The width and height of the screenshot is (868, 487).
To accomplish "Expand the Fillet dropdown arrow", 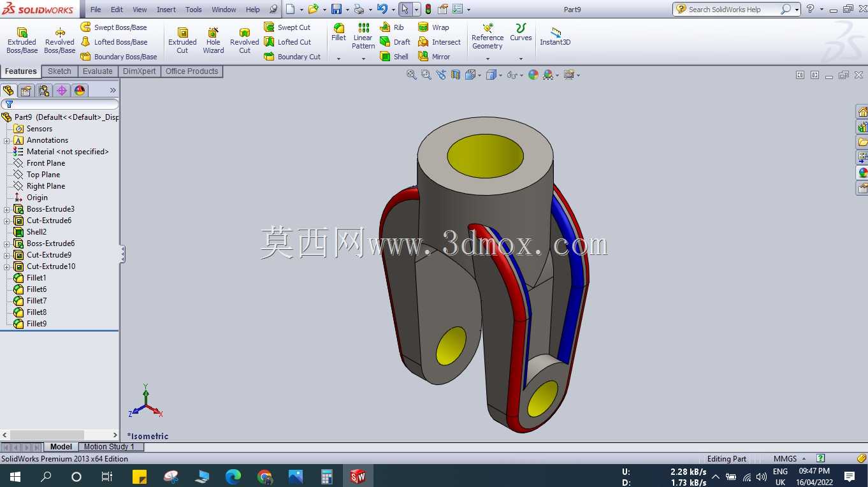I will point(338,59).
